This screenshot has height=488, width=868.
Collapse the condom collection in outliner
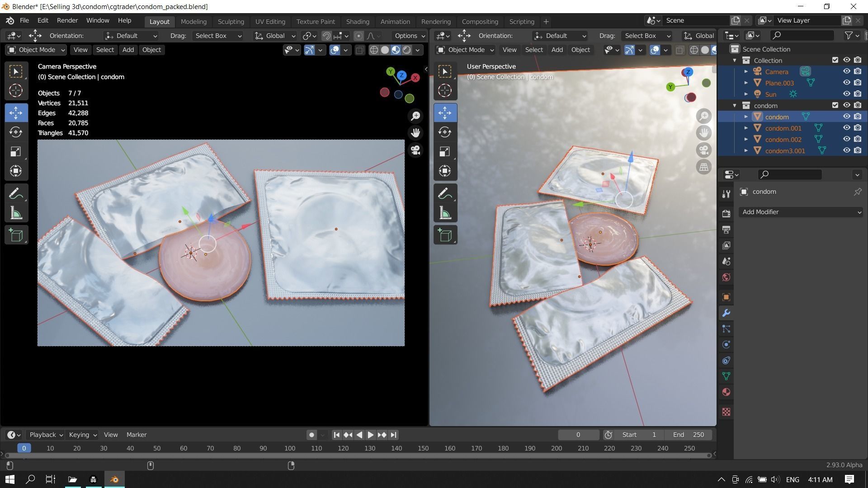pyautogui.click(x=735, y=105)
